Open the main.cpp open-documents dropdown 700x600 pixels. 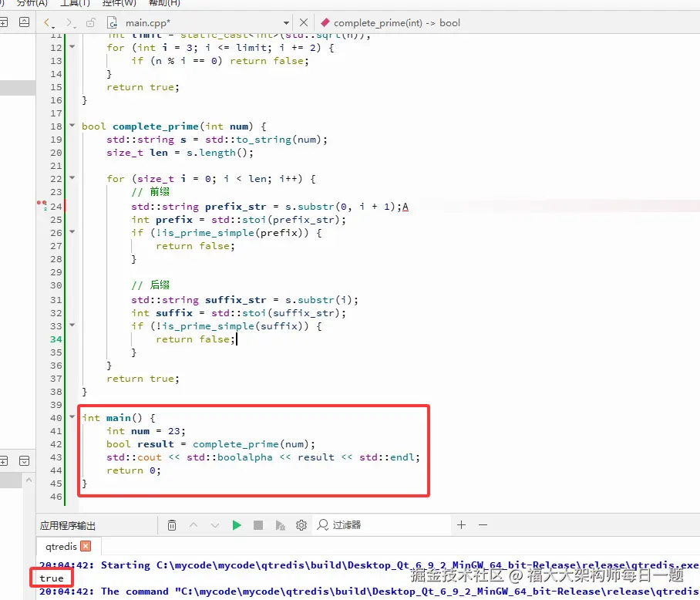coord(286,23)
